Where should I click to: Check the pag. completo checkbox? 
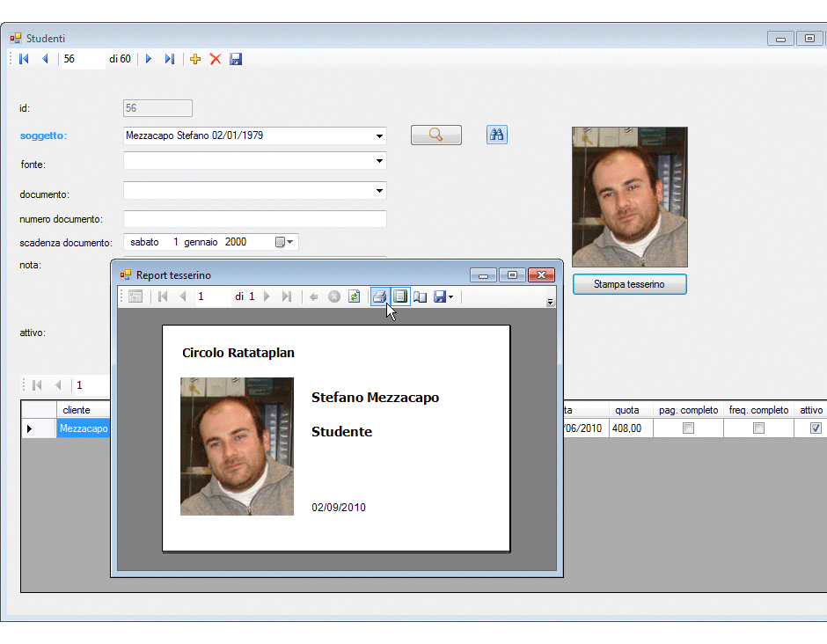(688, 428)
